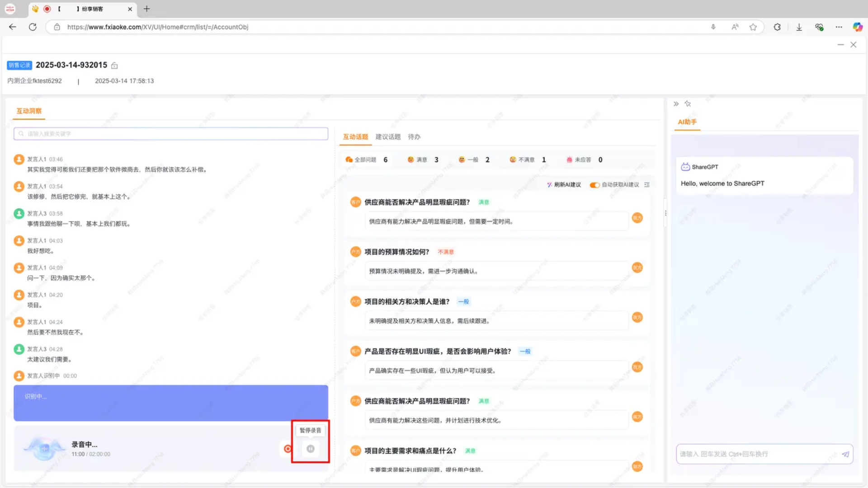Viewport: 868px width, 488px height.
Task: Show 全部问题 filter
Action: click(x=366, y=160)
